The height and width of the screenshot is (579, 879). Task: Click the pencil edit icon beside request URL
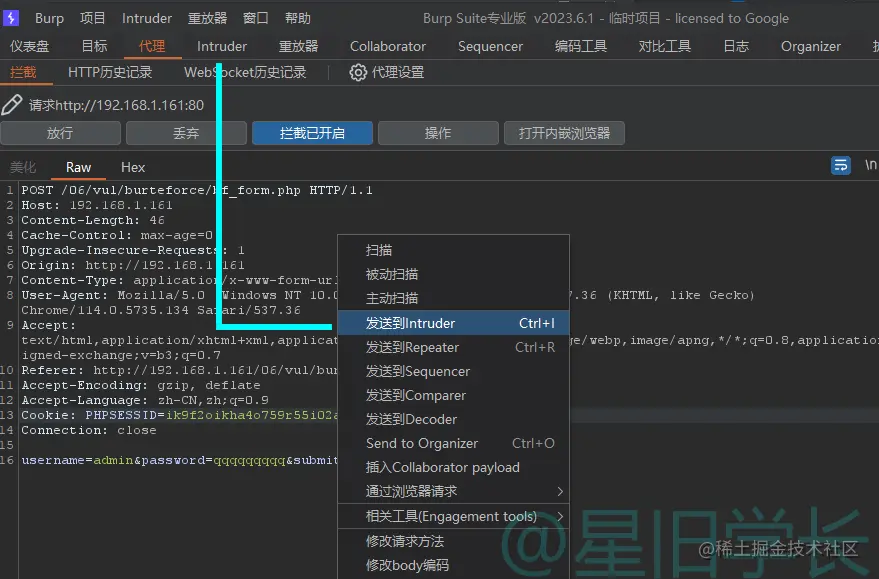pyautogui.click(x=11, y=105)
